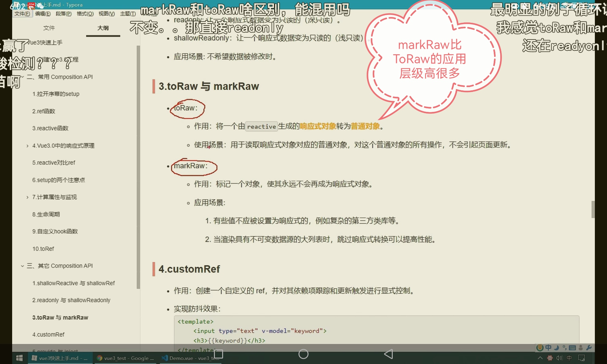Open the IME wrench settings icon
The image size is (607, 364).
pos(589,348)
